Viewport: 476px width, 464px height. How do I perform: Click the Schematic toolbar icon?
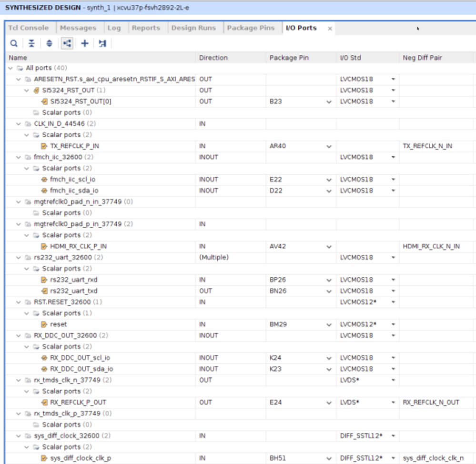pos(102,43)
